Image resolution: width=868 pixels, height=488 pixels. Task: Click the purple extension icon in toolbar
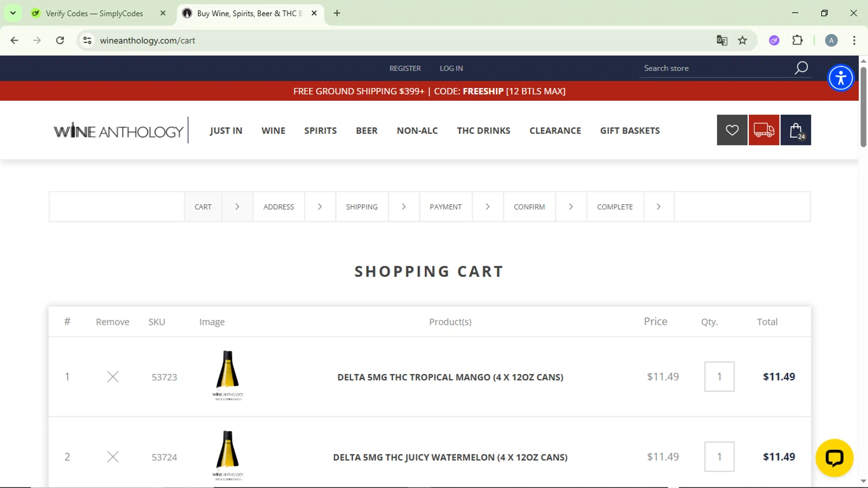774,41
